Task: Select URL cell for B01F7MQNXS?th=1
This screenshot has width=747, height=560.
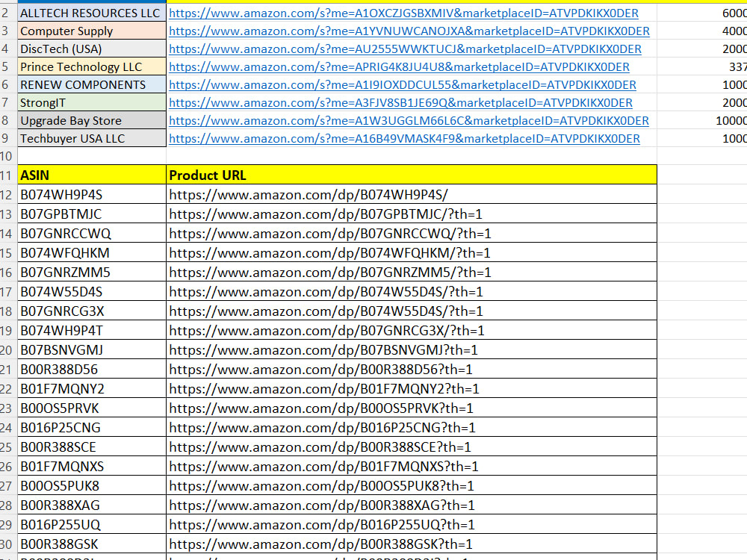Action: (412, 467)
